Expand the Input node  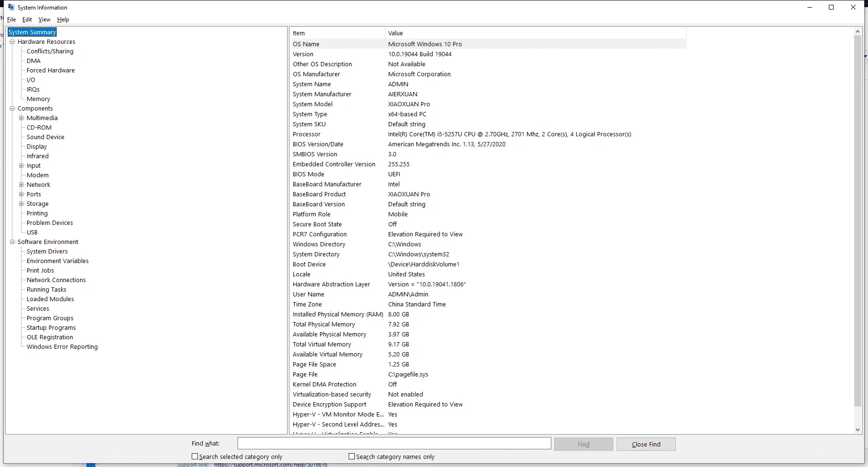(21, 166)
